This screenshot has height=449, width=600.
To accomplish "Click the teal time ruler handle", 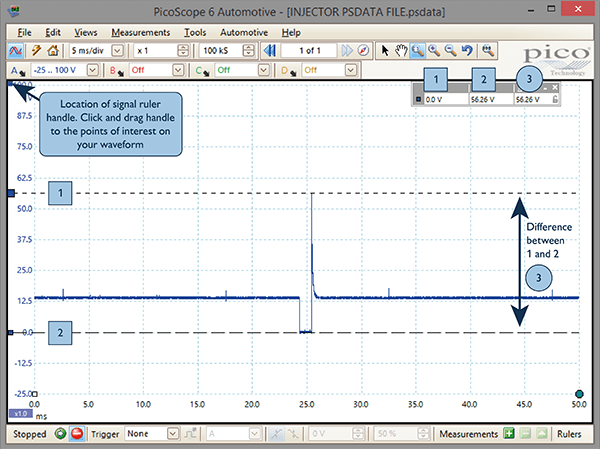I will (579, 394).
